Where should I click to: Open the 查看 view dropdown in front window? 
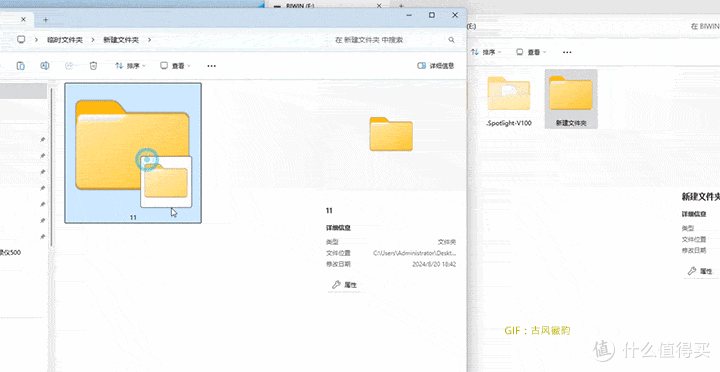175,66
